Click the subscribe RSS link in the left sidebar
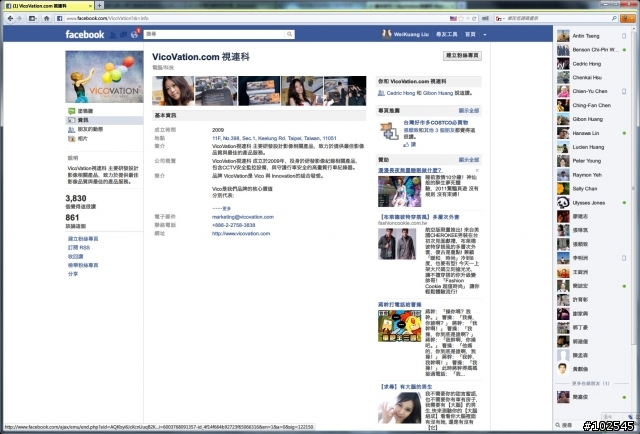Screen dimensions: 640x434 pos(79,248)
